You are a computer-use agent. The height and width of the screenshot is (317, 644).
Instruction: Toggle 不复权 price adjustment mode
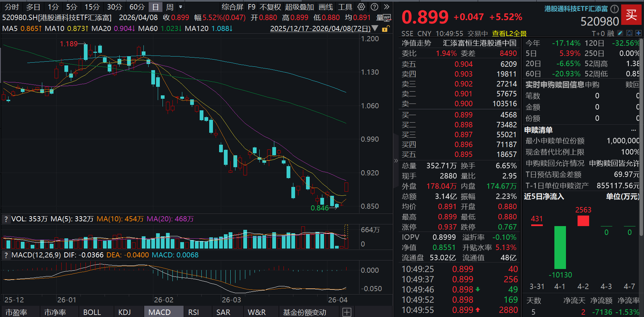[270, 7]
